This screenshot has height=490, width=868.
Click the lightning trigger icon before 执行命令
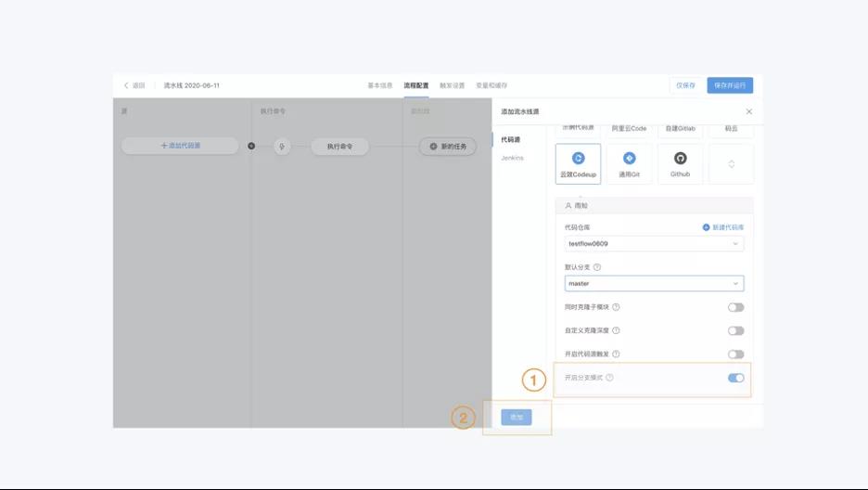coord(282,147)
